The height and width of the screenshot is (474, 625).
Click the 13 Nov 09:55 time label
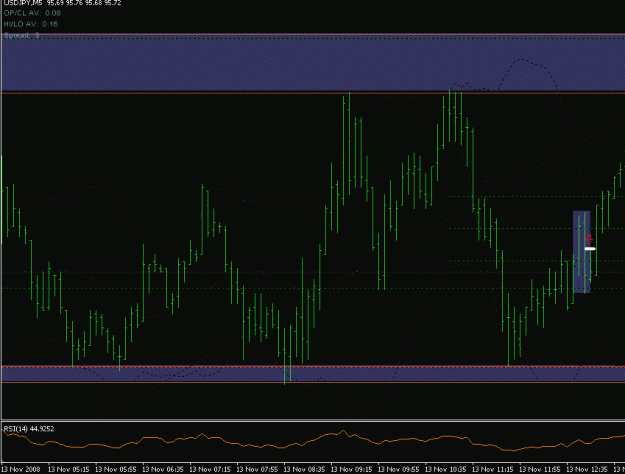point(399,469)
